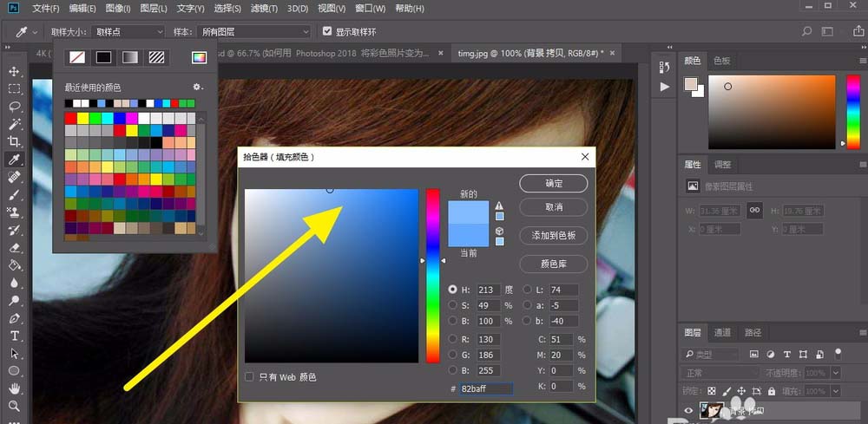
Task: Open the Color Libraries button
Action: point(554,264)
